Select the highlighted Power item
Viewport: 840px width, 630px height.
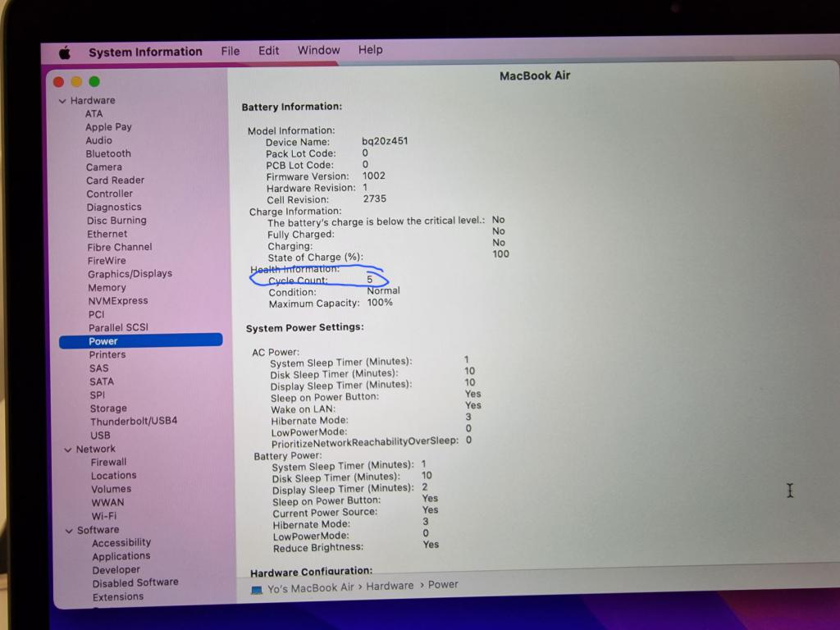141,341
